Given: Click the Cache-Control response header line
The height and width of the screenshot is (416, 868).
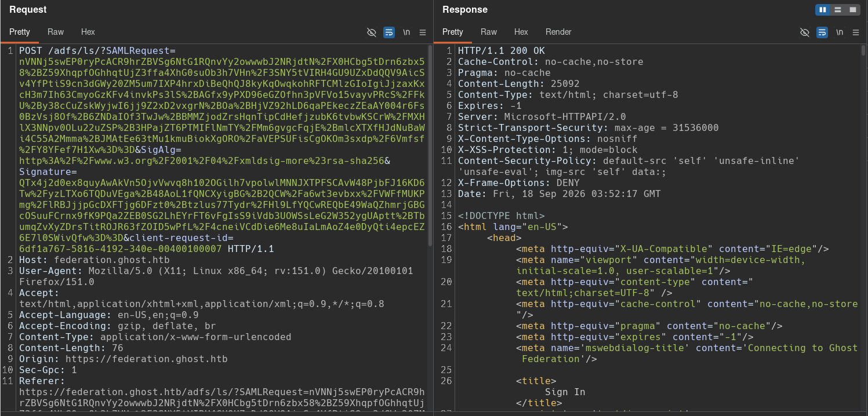Looking at the screenshot, I should pos(551,62).
